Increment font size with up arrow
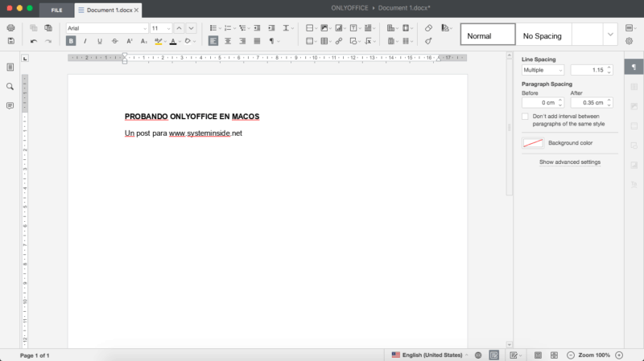 coord(179,28)
